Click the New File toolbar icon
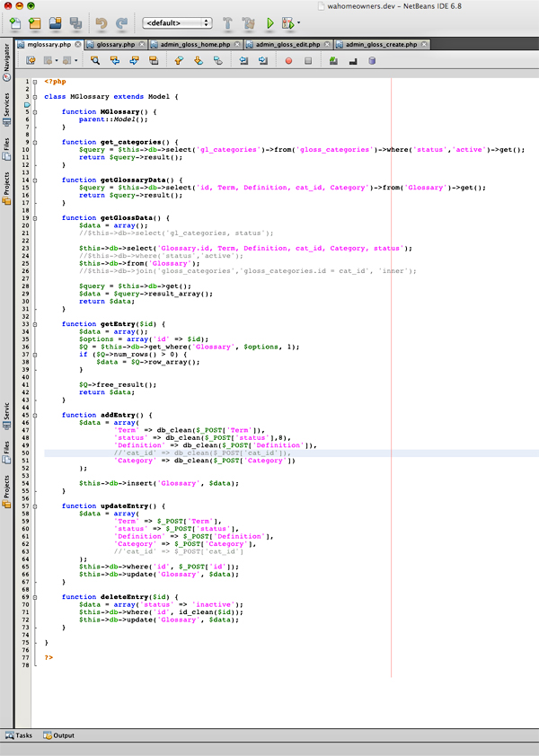This screenshot has width=539, height=756. click(15, 22)
